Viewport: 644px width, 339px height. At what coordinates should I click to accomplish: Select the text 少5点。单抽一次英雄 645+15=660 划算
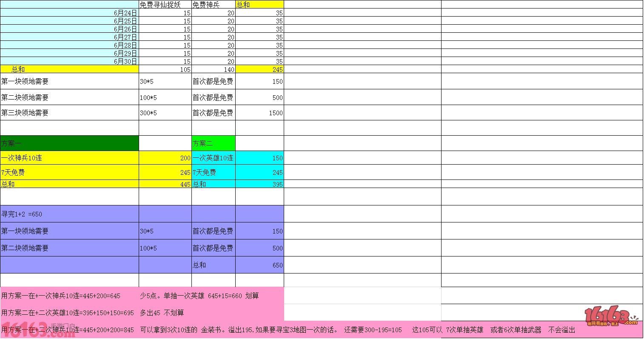[199, 296]
